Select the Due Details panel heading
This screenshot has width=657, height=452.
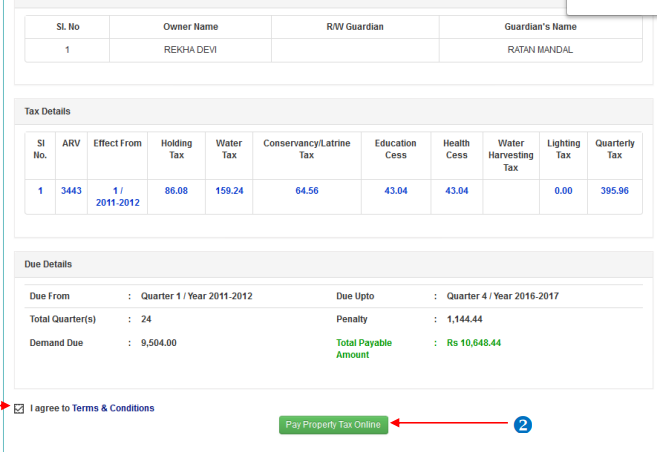click(48, 264)
